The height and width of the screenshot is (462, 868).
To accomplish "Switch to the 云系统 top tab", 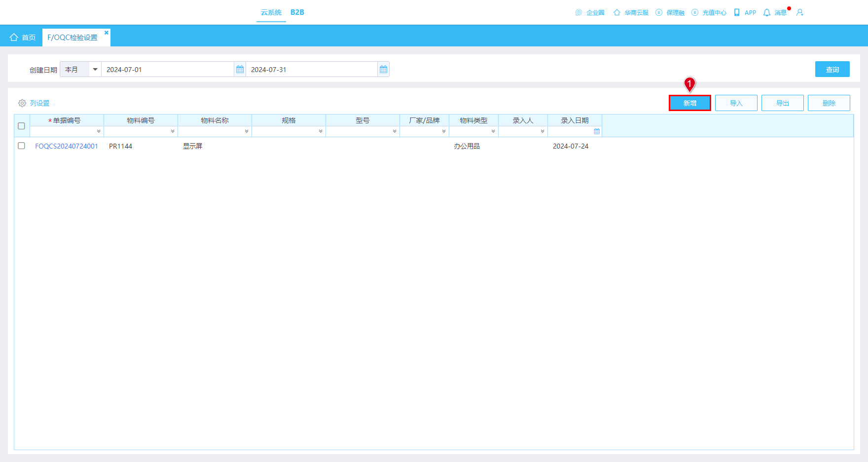I will click(x=271, y=12).
